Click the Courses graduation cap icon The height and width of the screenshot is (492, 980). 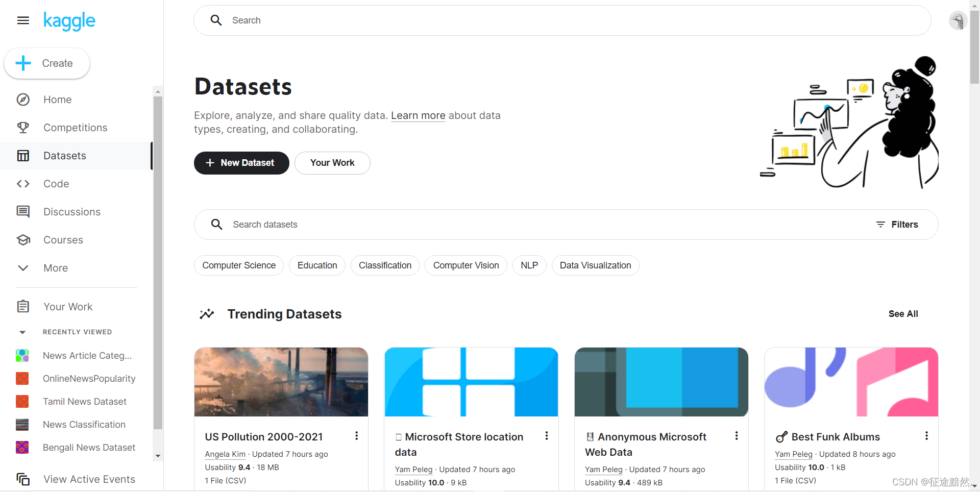[x=23, y=240]
